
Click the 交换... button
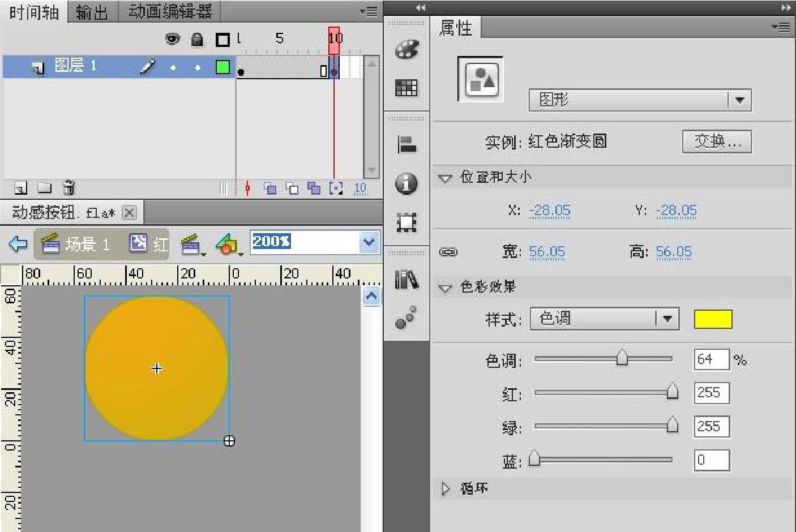pyautogui.click(x=717, y=141)
